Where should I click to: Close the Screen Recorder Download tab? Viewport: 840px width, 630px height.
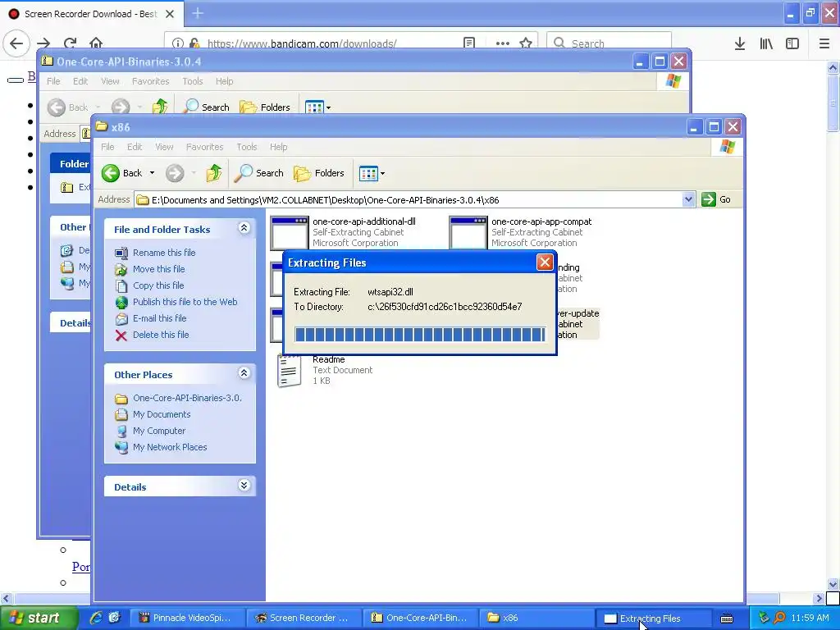pos(170,14)
